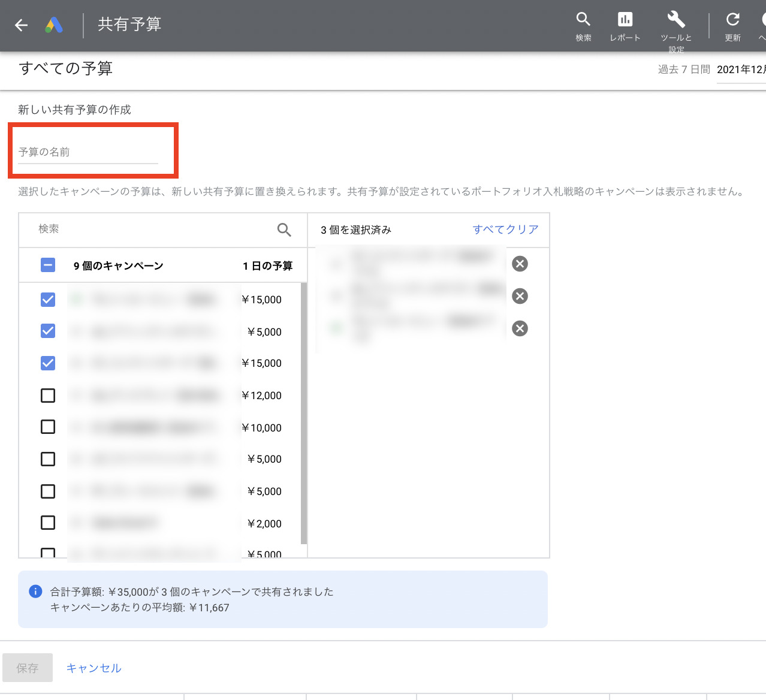Remove the last selected campaign via its X icon
This screenshot has height=700, width=766.
pyautogui.click(x=519, y=328)
